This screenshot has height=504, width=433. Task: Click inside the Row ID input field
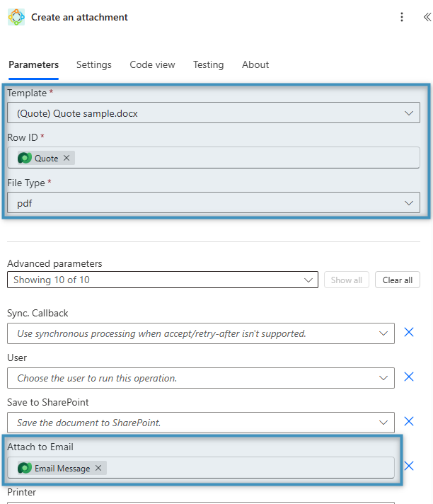[241, 158]
